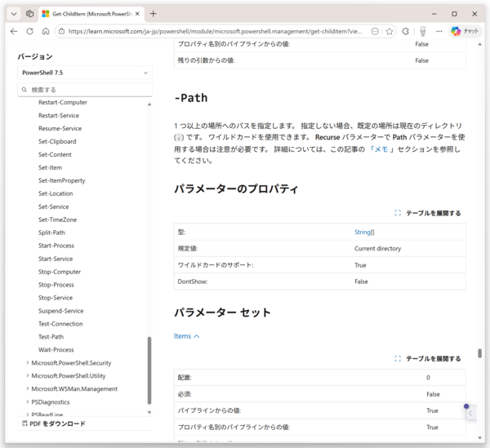Screen dimensions: 490x448
Task: Open Test-Connection article
Action: pos(60,324)
